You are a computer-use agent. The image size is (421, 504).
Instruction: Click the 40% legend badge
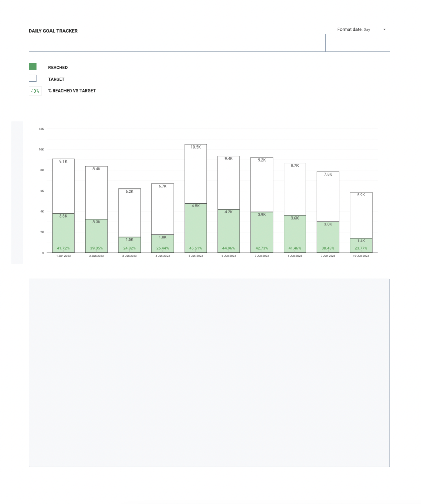coord(35,91)
